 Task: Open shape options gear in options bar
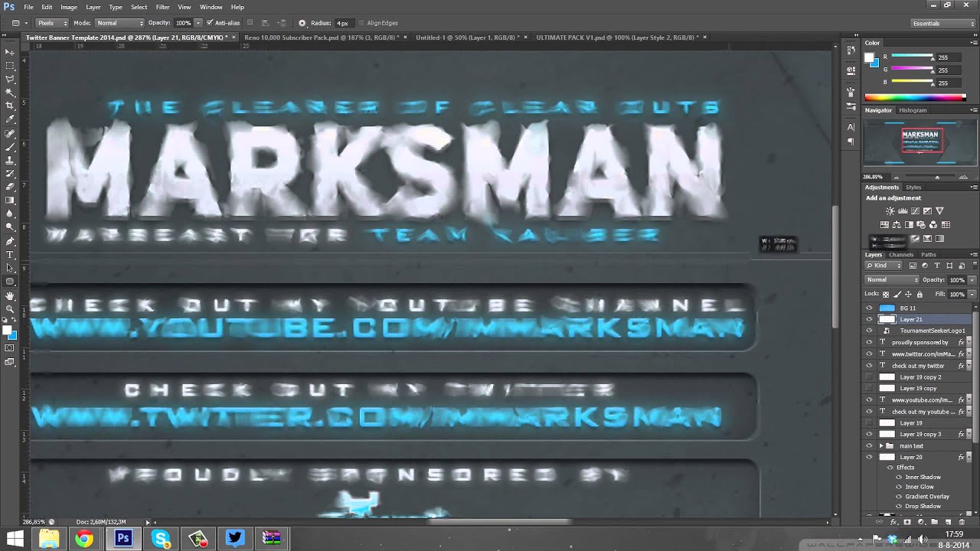(302, 23)
